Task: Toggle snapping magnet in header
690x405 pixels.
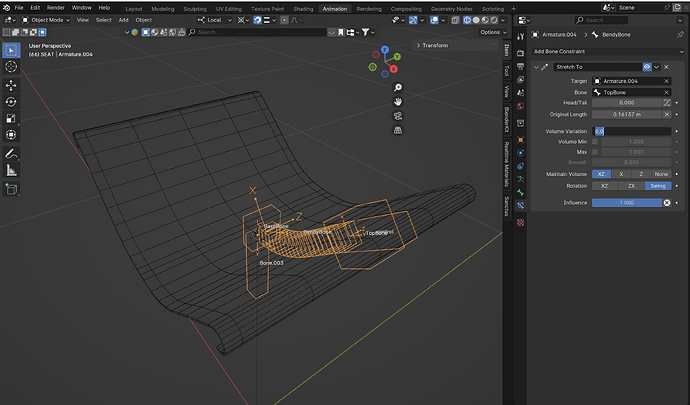Action: coord(257,20)
